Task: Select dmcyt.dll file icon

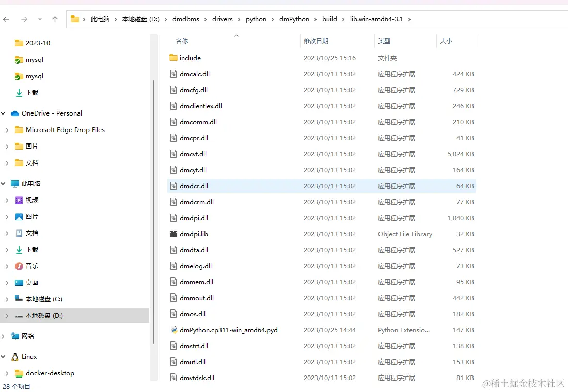Action: (x=173, y=170)
